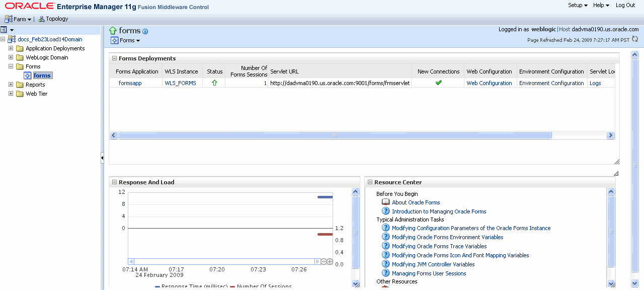Expand the Web Tier node

[11, 94]
